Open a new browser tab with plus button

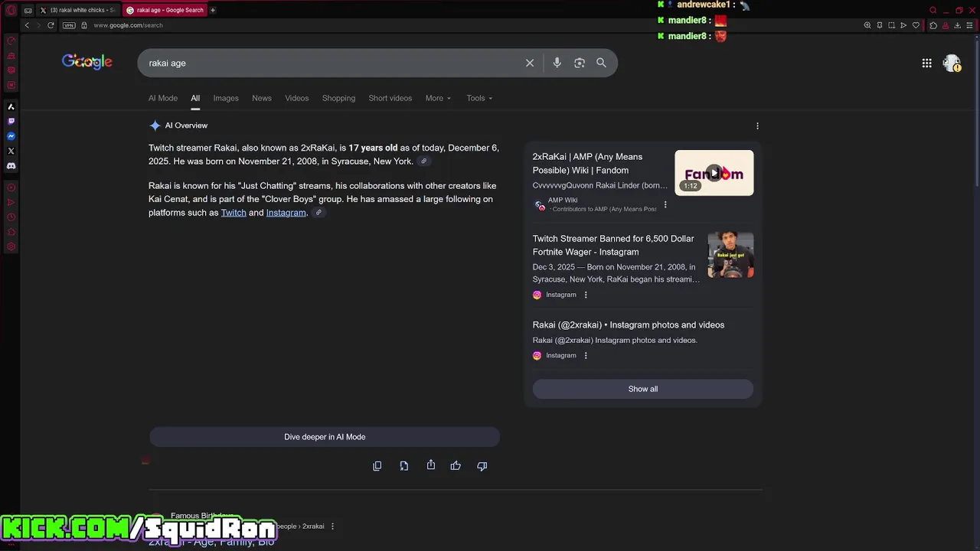point(213,10)
